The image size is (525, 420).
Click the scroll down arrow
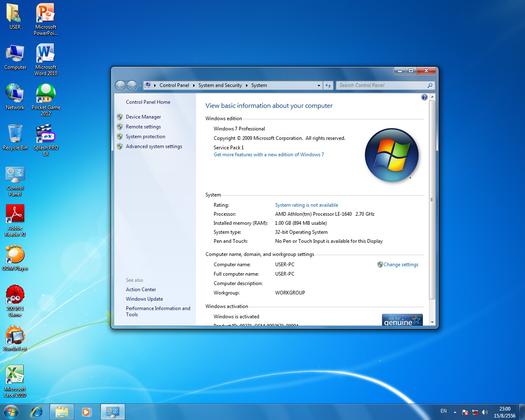coord(432,322)
